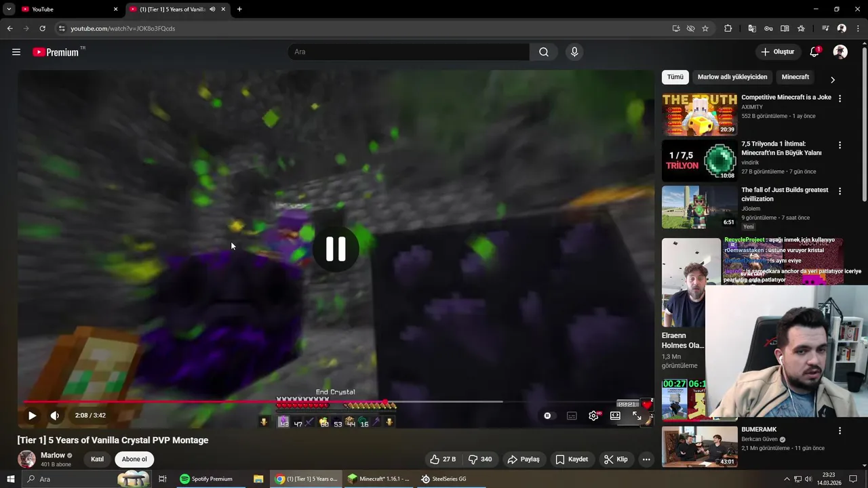Switch to Minecraft 1.16.1 taskbar window
The image size is (868, 488).
tap(378, 479)
